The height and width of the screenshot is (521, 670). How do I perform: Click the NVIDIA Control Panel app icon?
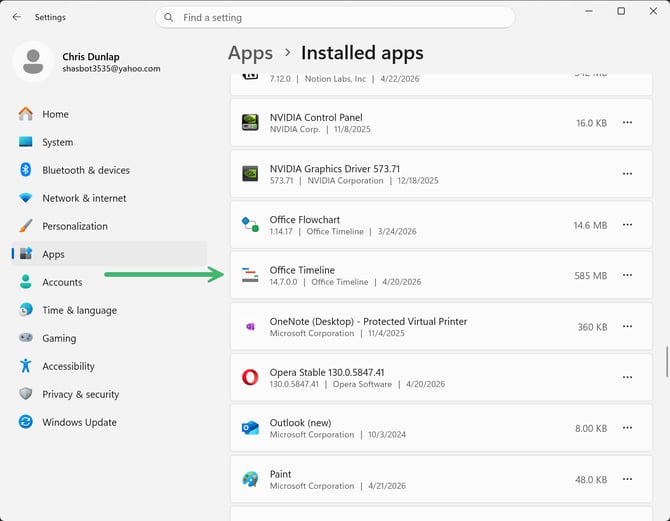pyautogui.click(x=250, y=123)
